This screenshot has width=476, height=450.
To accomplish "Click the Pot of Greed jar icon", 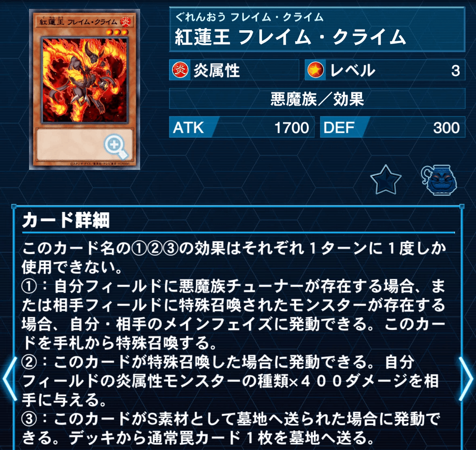I will point(439,180).
